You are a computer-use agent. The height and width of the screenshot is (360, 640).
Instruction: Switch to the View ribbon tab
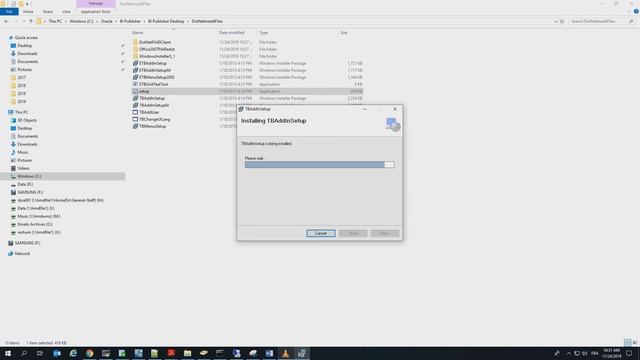click(66, 12)
